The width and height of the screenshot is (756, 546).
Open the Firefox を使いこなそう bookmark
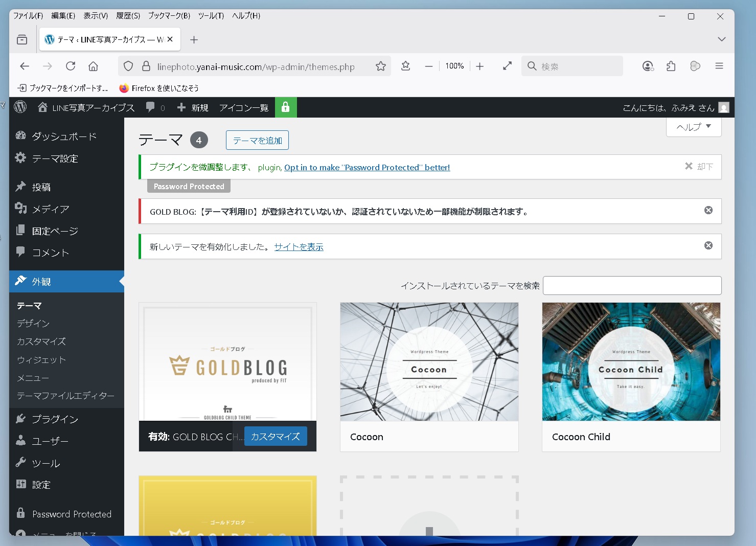tap(159, 88)
